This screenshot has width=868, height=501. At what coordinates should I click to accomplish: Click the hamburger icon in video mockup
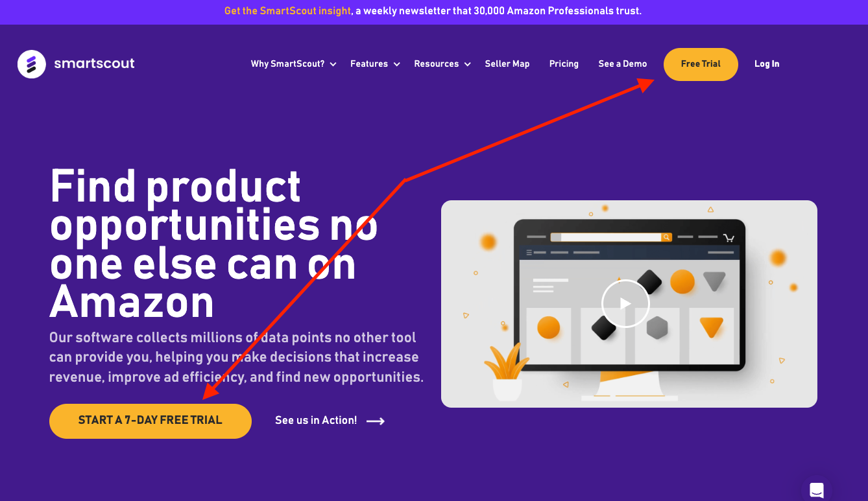(529, 252)
